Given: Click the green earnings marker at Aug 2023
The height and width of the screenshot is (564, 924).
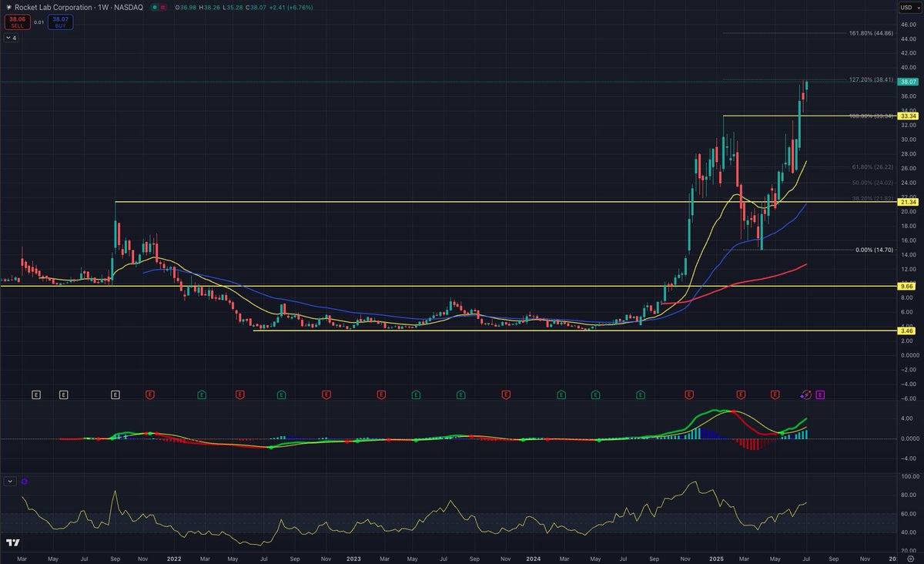Looking at the screenshot, I should tap(460, 394).
